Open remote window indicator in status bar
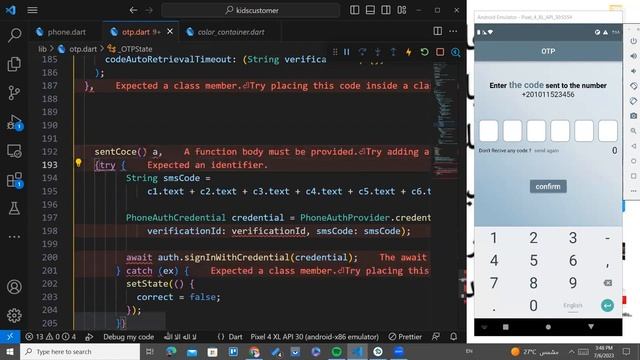Image resolution: width=640 pixels, height=360 pixels. pyautogui.click(x=10, y=337)
